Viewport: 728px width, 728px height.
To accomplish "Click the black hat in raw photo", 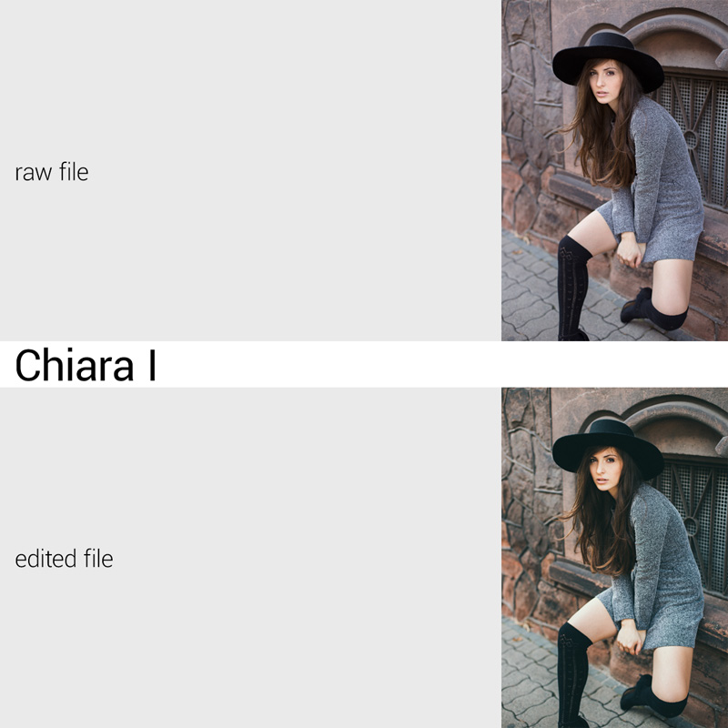I will [608, 58].
